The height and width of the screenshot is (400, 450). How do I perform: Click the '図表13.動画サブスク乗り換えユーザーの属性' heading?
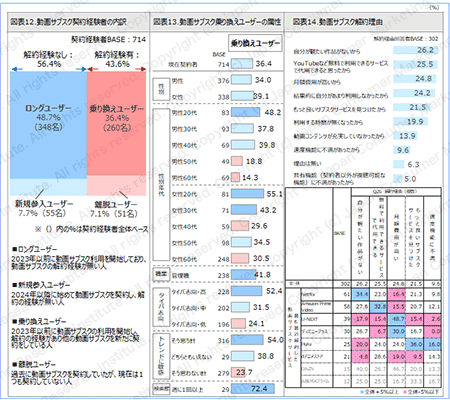(x=217, y=22)
